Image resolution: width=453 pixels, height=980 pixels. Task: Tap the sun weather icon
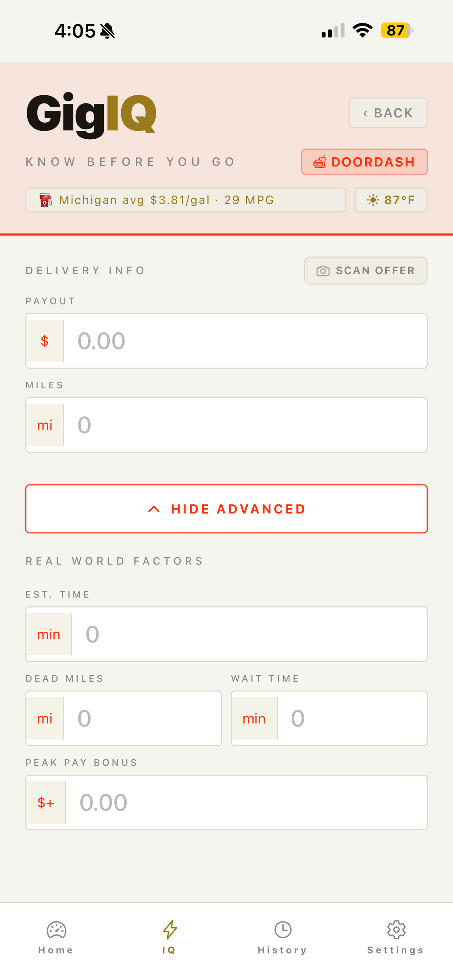(373, 200)
